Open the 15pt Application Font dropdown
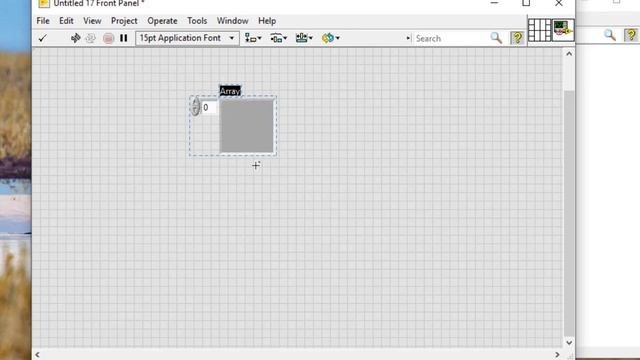This screenshot has width=640, height=360. 187,38
